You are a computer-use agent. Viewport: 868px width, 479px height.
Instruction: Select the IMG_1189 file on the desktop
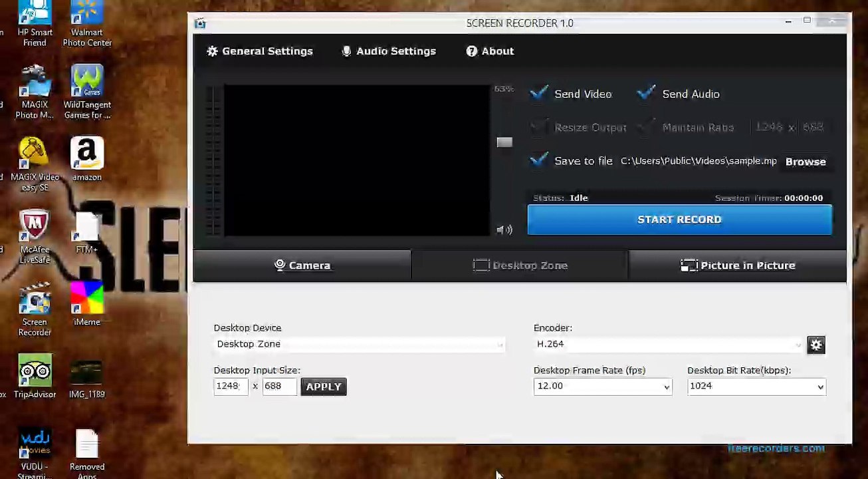(87, 379)
